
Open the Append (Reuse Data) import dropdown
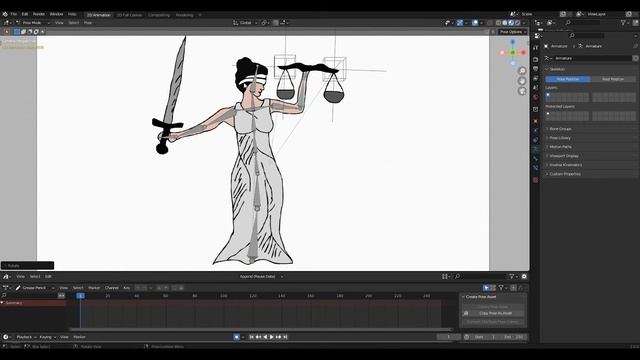tap(261, 277)
